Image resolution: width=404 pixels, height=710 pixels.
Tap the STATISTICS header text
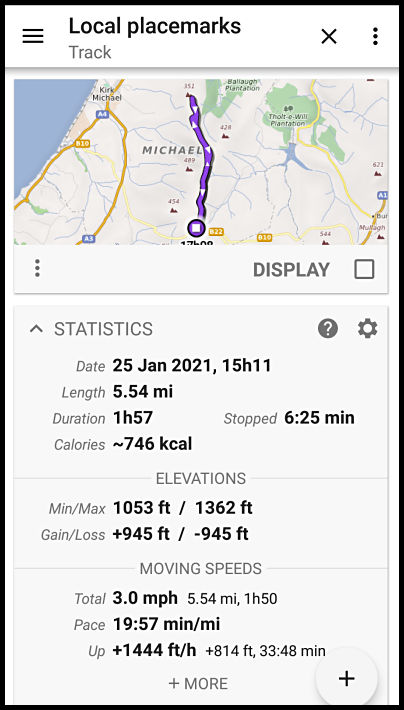click(x=103, y=329)
